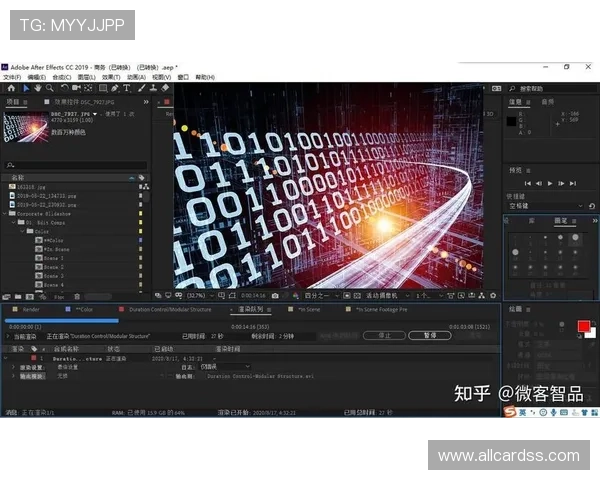This screenshot has height=480, width=600.
Task: Collapse the Corporate Slideshow folder
Action: coord(5,214)
